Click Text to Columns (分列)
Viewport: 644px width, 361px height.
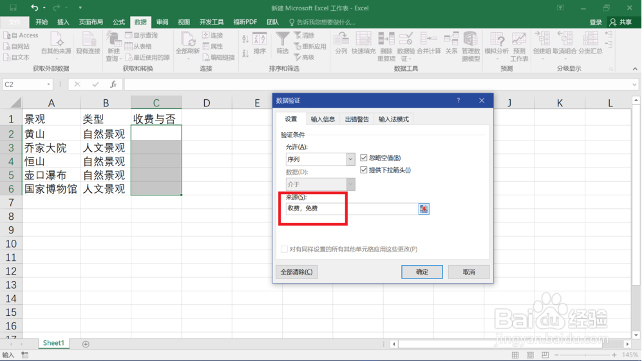coord(341,44)
